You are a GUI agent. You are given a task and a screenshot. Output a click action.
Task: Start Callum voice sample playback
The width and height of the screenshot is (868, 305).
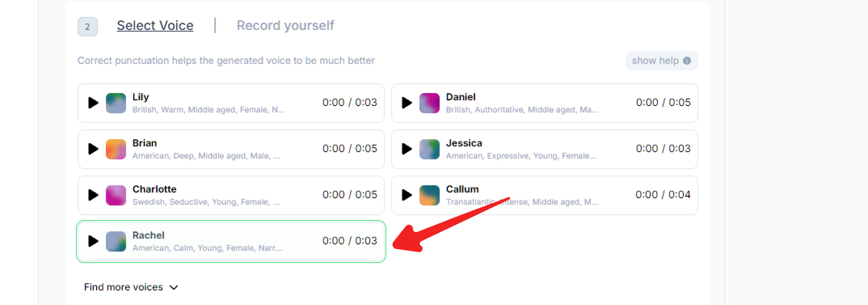(x=407, y=195)
